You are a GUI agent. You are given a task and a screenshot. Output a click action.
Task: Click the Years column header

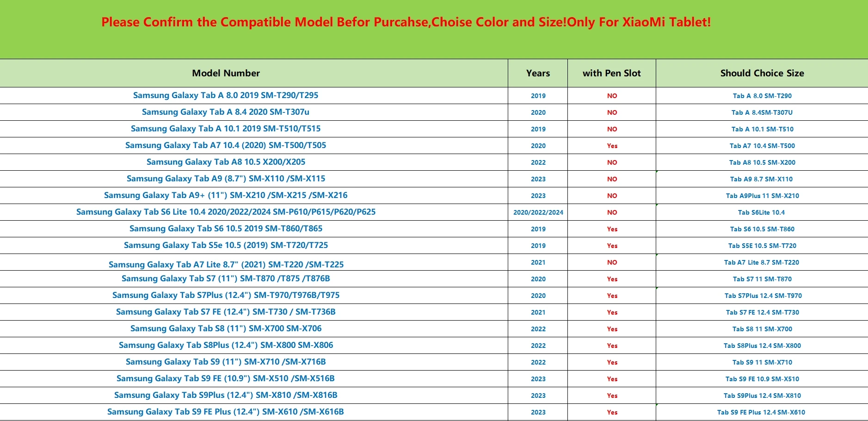(538, 73)
